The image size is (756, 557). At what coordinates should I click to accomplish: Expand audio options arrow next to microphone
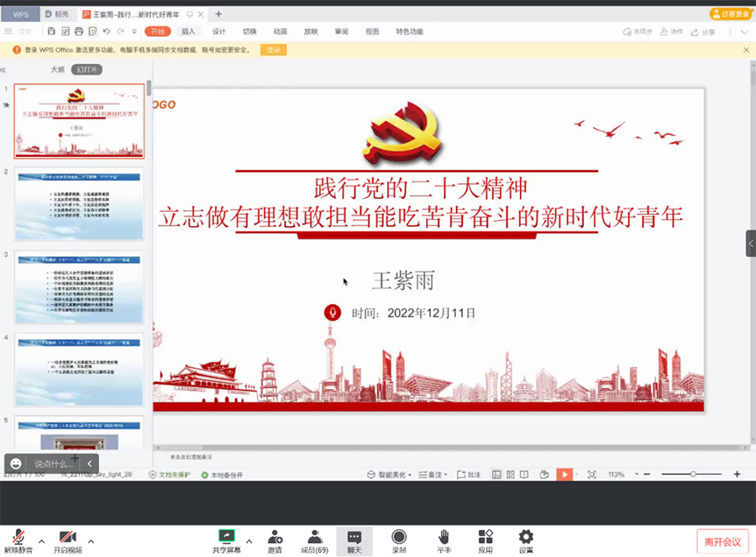(41, 541)
